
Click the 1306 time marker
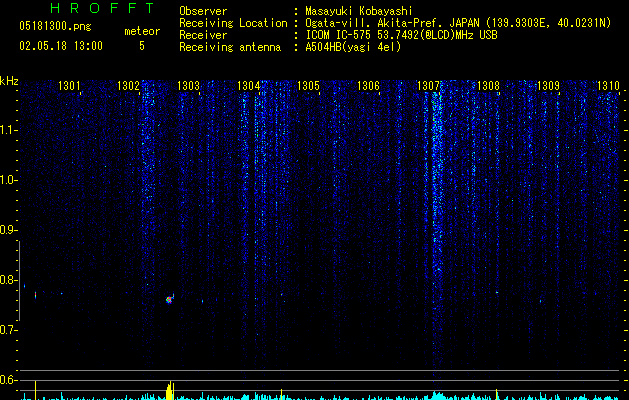[368, 86]
